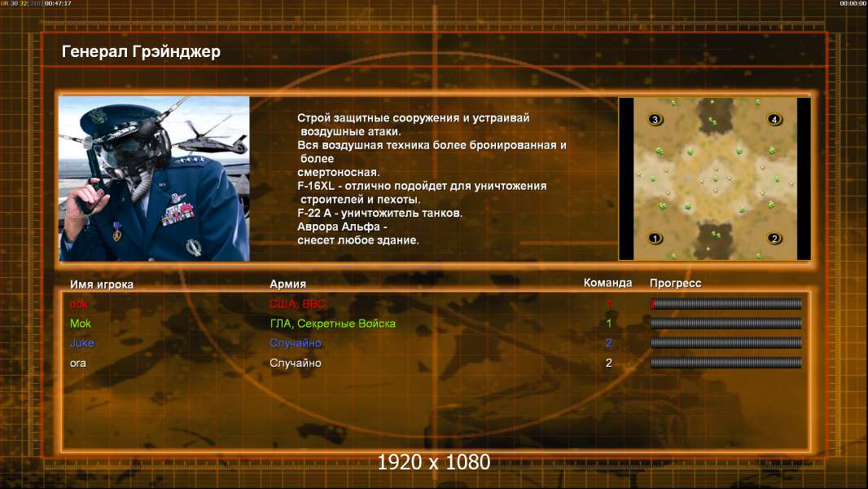Click 'Случайно' army in ora's row
868x489 pixels.
[x=295, y=363]
